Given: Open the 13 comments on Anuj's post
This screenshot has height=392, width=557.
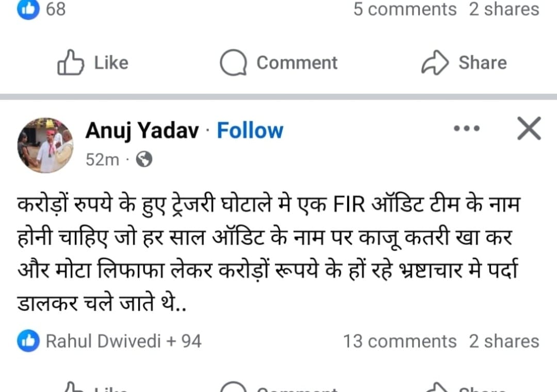Looking at the screenshot, I should pyautogui.click(x=400, y=341).
